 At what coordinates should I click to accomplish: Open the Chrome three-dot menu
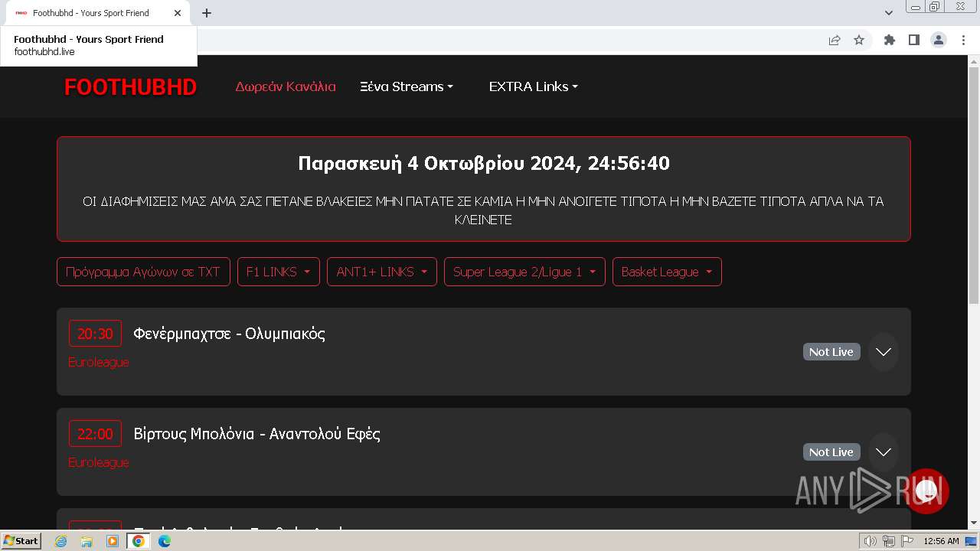[962, 40]
